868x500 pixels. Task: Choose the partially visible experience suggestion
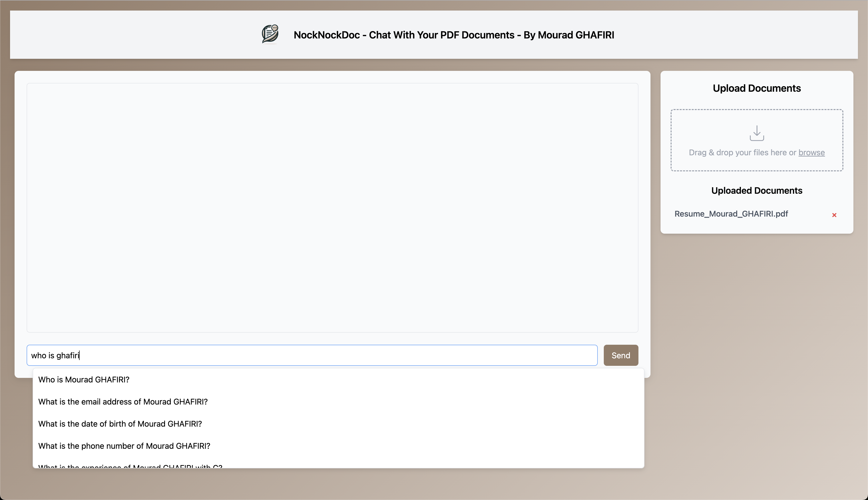pos(130,466)
